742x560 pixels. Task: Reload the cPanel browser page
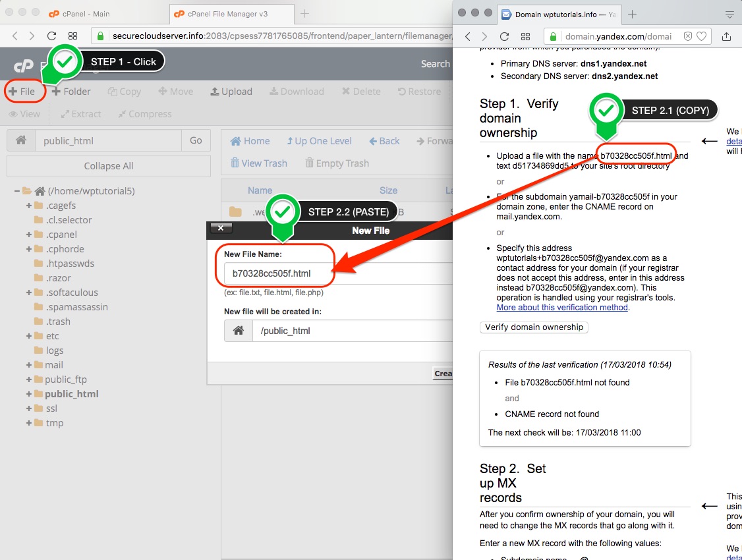(x=51, y=36)
